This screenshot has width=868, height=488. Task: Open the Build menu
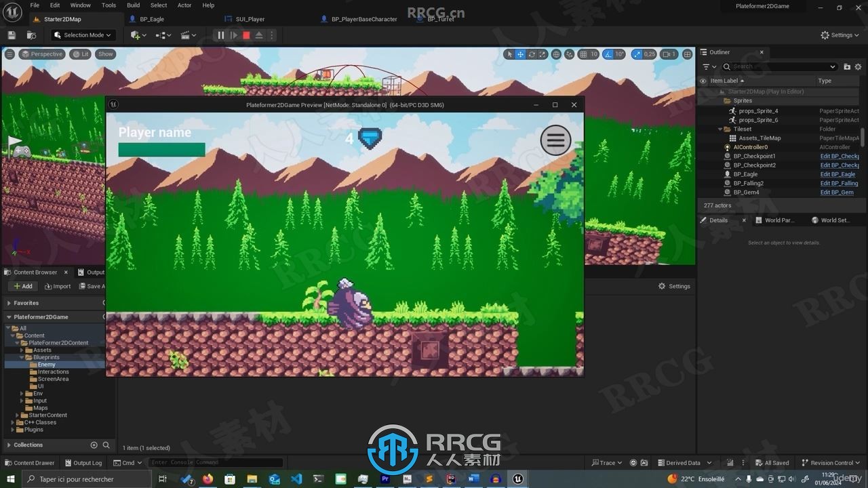click(134, 5)
